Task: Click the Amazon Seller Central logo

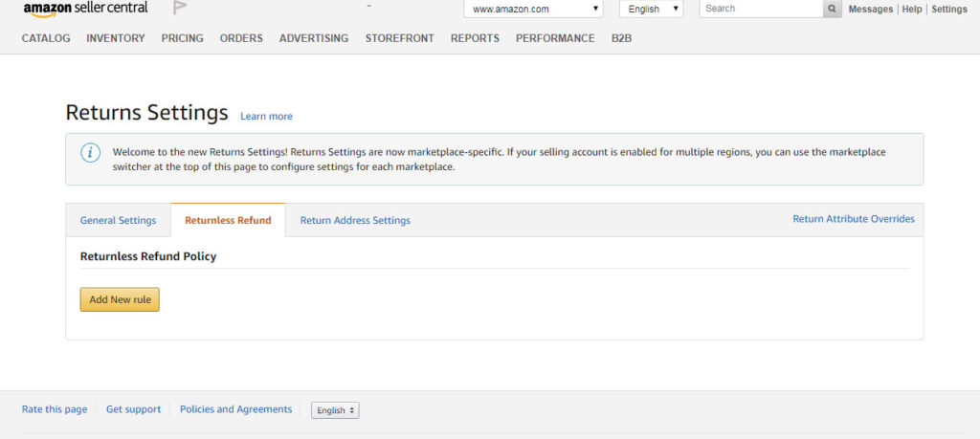Action: click(85, 9)
